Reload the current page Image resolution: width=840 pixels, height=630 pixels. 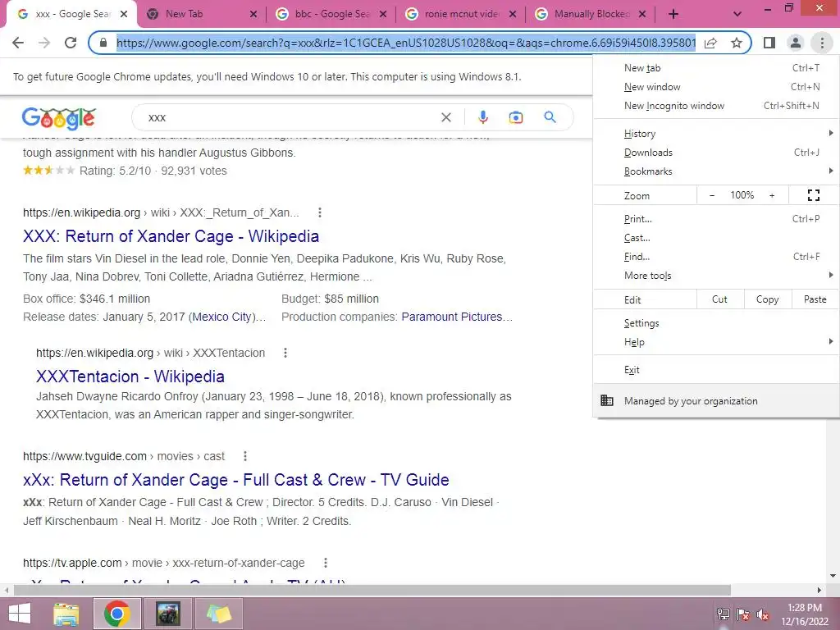coord(71,43)
